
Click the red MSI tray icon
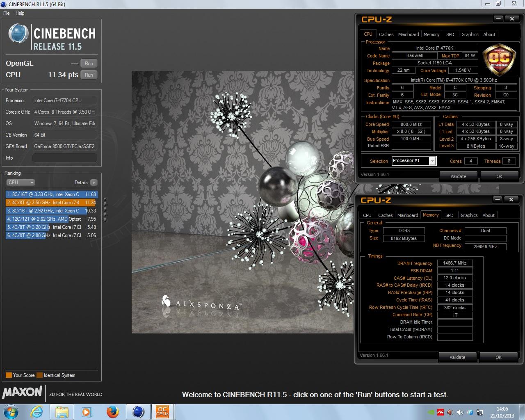click(x=441, y=412)
